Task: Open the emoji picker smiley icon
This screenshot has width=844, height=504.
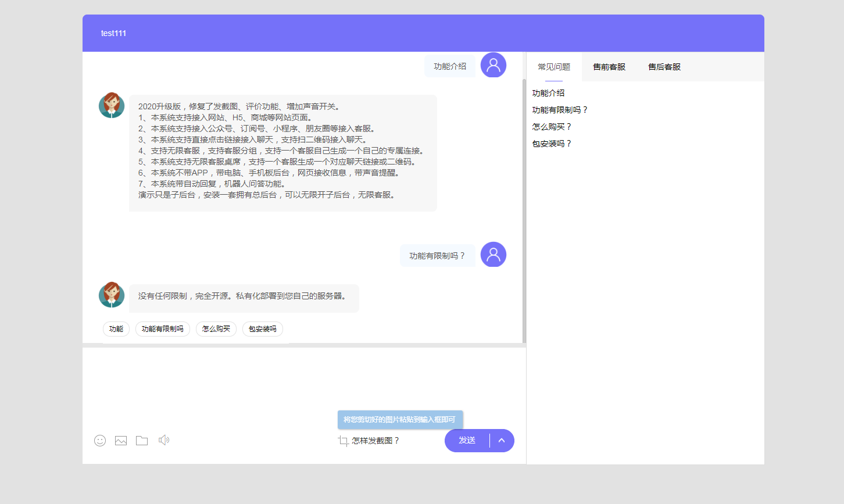Action: pos(100,441)
